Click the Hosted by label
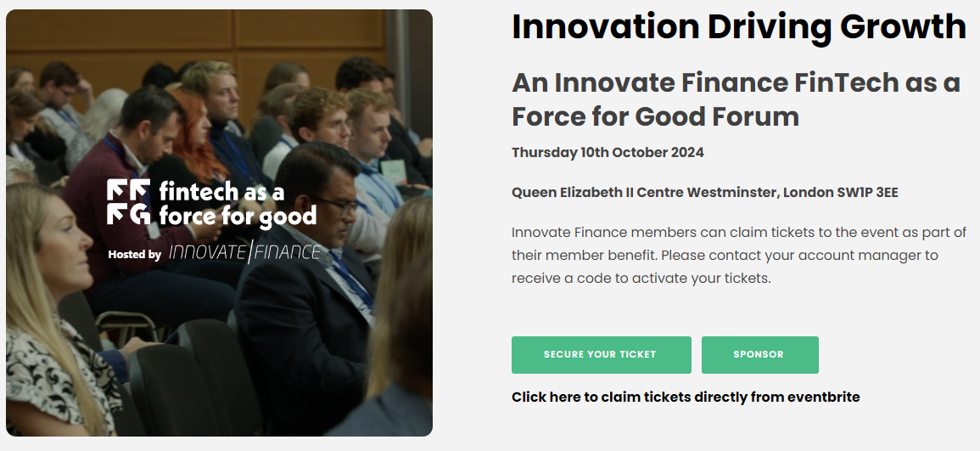This screenshot has height=451, width=980. coord(134,255)
